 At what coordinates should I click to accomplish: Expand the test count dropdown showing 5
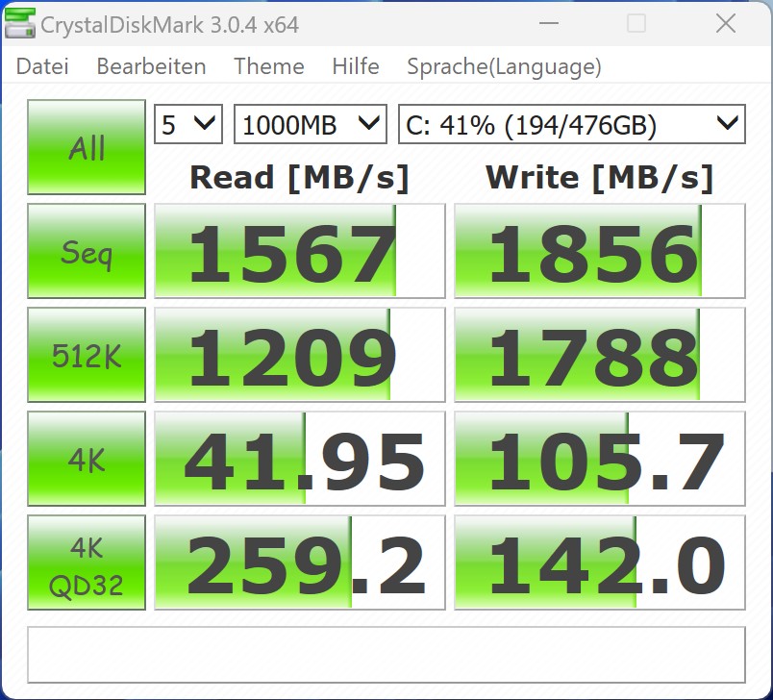click(188, 124)
